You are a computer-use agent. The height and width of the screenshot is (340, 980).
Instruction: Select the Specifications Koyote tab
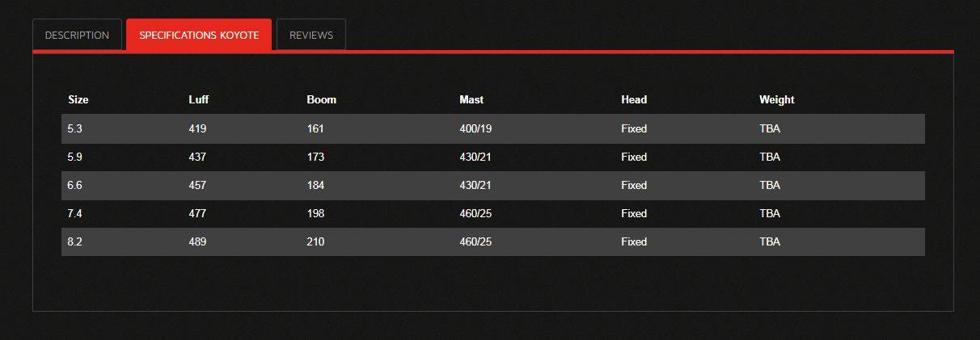pos(199,36)
